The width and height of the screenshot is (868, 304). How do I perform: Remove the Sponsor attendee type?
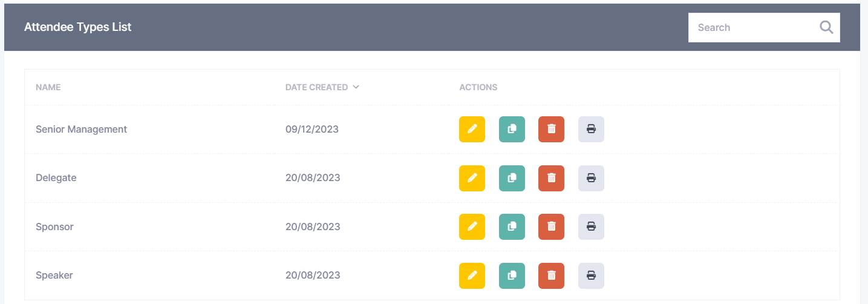point(551,226)
